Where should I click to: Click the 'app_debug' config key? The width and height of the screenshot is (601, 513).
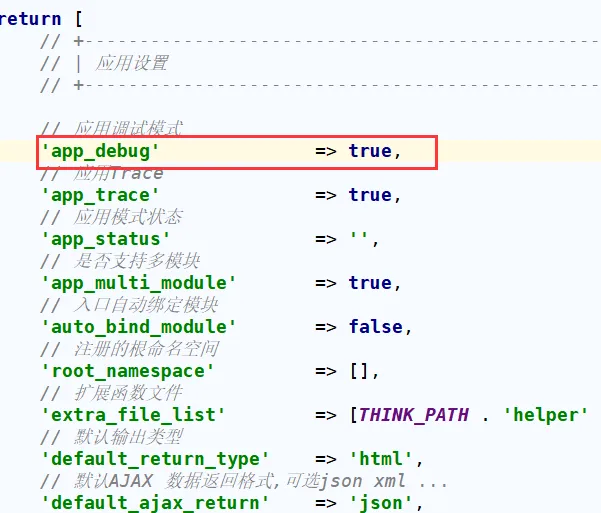tap(100, 151)
